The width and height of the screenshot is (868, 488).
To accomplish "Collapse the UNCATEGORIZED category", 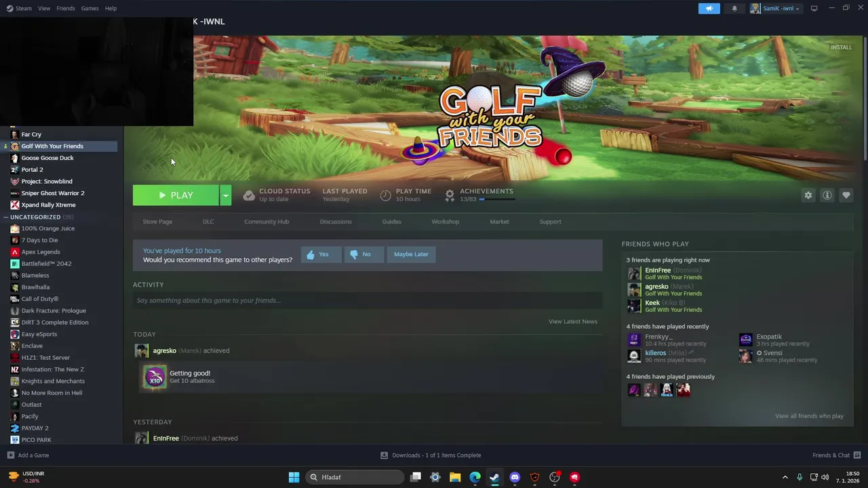I will pyautogui.click(x=35, y=217).
